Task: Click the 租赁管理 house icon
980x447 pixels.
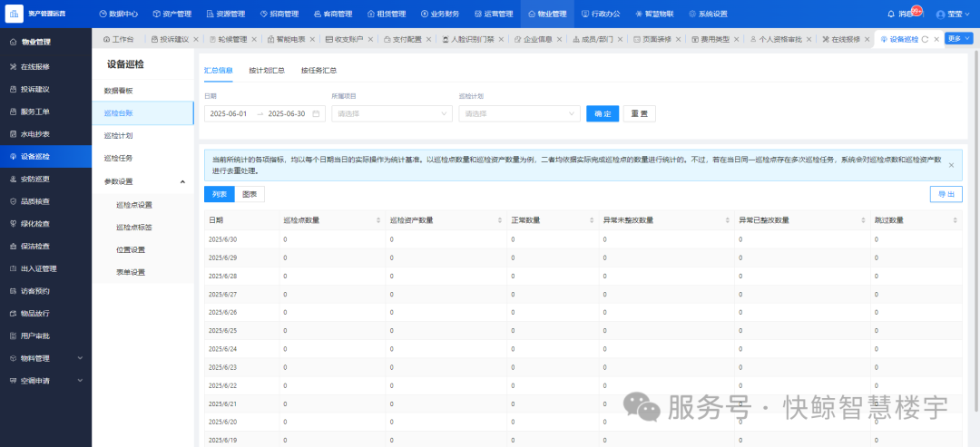Action: (371, 13)
